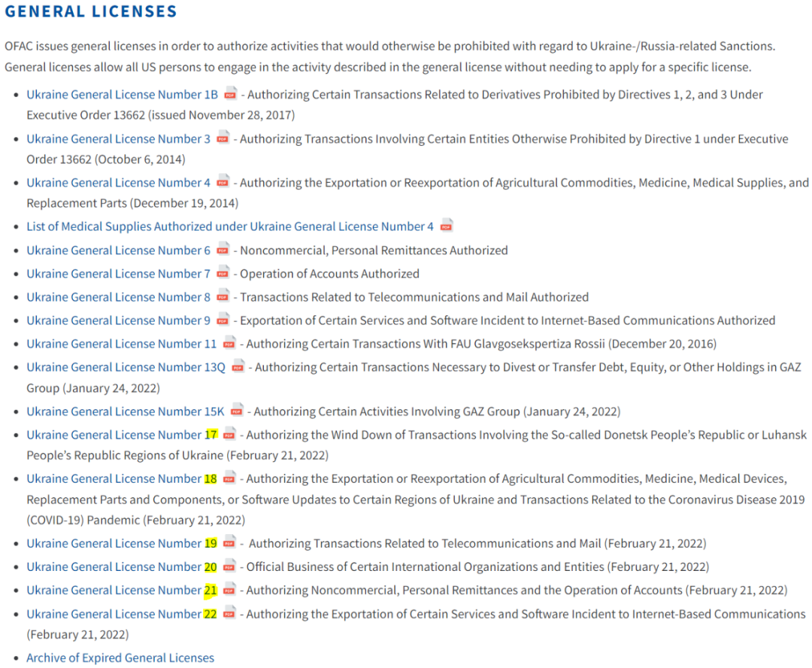The height and width of the screenshot is (668, 812).
Task: Click Ukraine General License Number 18 link
Action: pyautogui.click(x=121, y=478)
